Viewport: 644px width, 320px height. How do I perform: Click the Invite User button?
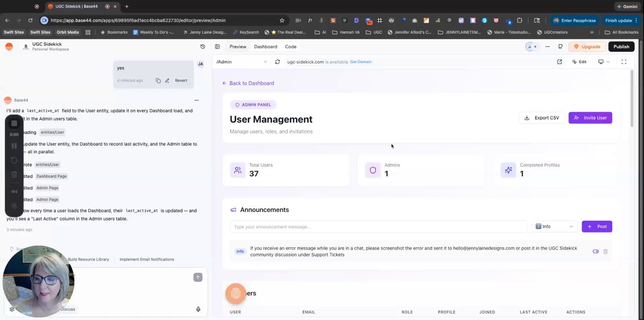pos(590,118)
